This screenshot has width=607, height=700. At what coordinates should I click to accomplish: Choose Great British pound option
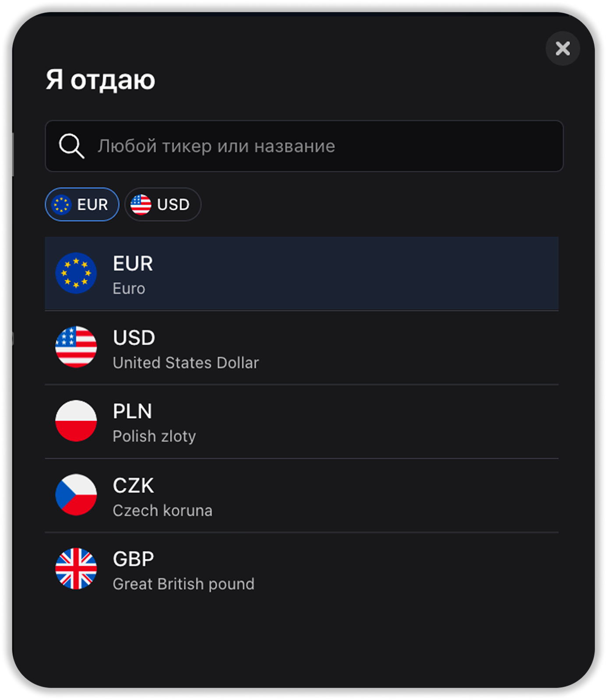(302, 570)
